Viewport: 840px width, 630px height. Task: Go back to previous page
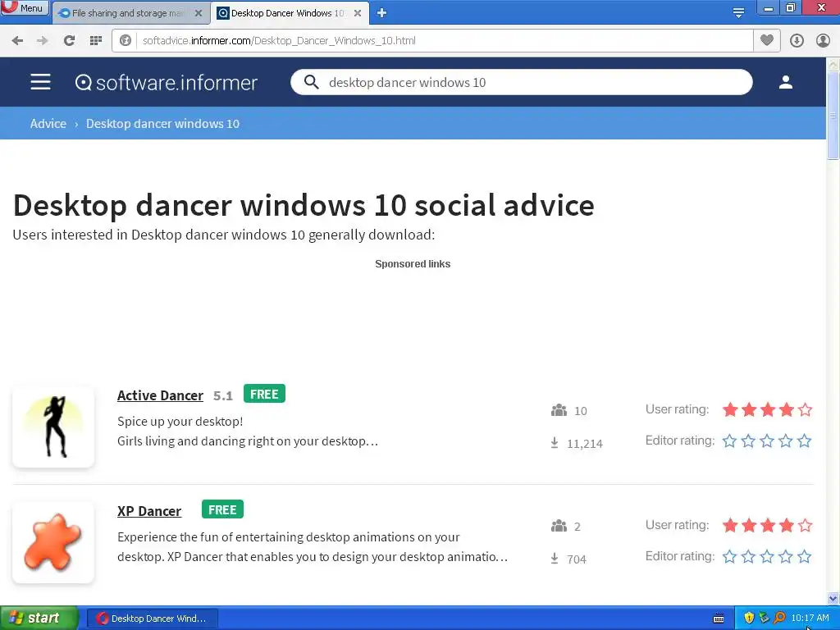[17, 41]
